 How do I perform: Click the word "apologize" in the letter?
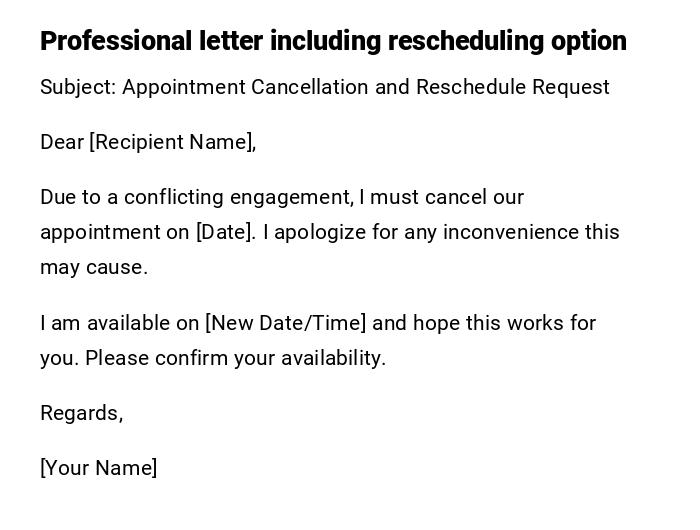[x=319, y=232]
